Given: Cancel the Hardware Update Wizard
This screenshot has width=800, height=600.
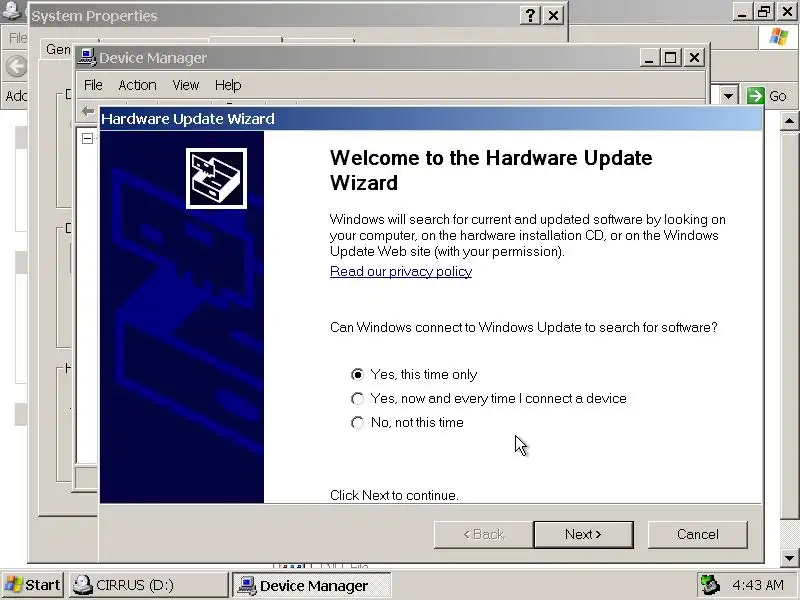Looking at the screenshot, I should (x=697, y=534).
